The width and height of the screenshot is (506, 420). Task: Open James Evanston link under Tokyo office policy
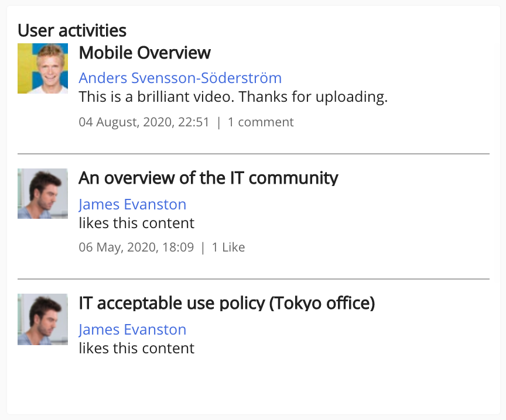click(x=132, y=329)
